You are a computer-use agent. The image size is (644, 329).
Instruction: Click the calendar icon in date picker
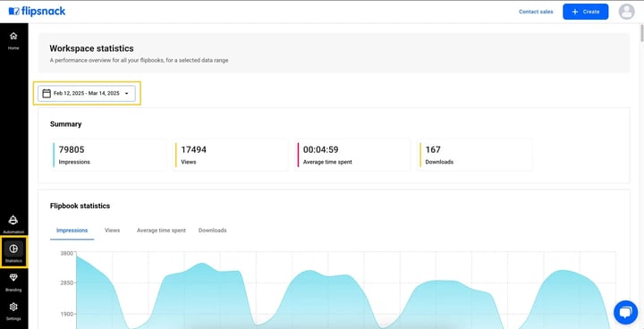pos(47,94)
